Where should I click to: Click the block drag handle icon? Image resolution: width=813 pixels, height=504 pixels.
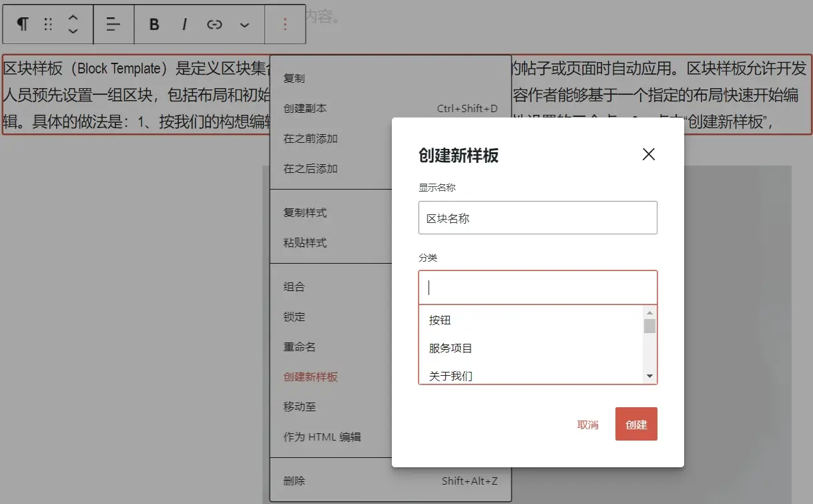click(x=47, y=24)
